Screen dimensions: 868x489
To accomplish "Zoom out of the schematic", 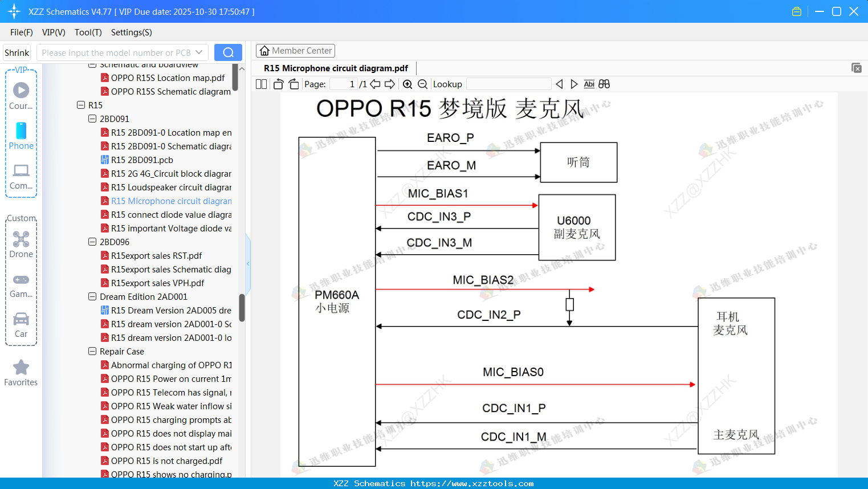I will 422,84.
